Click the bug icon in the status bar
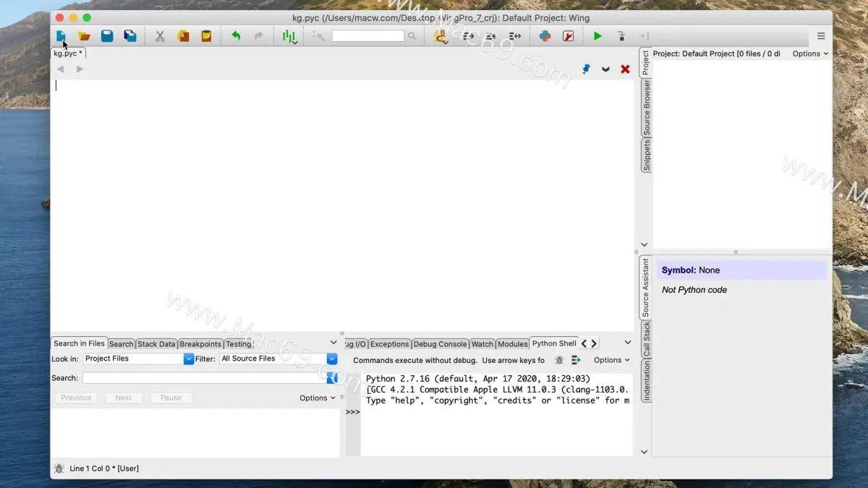 (59, 468)
